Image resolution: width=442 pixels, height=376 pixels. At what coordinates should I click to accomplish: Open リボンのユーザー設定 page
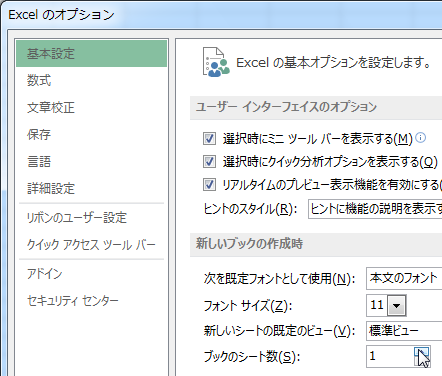coord(91,218)
